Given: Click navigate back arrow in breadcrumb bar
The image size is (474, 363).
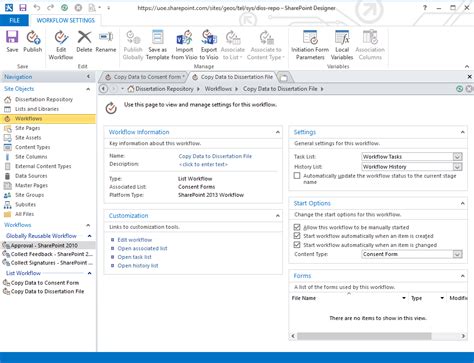Looking at the screenshot, I should click(104, 89).
